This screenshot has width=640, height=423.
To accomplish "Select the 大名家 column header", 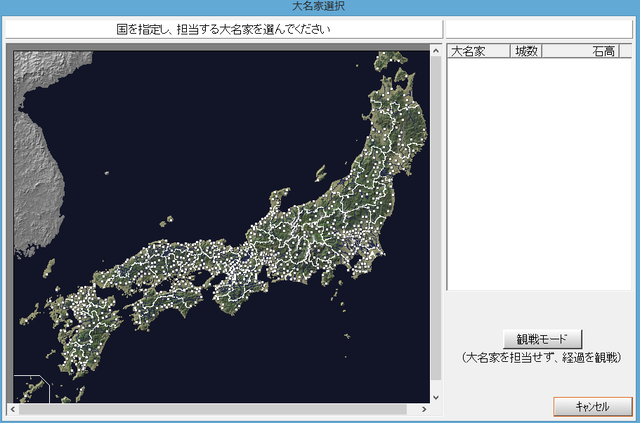I will click(x=479, y=51).
